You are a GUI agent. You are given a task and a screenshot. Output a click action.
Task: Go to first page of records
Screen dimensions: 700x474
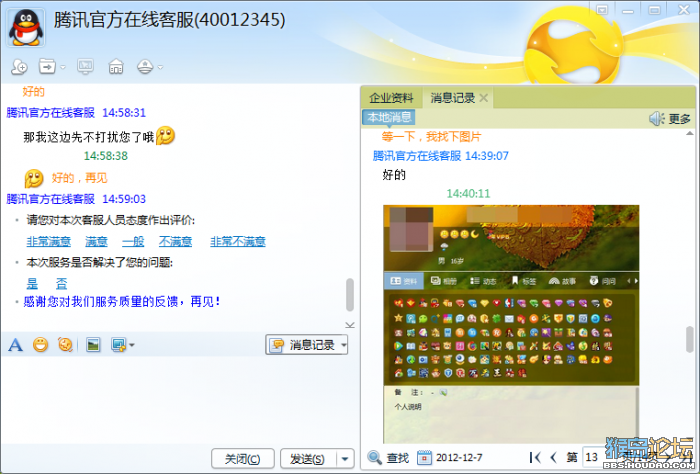535,457
